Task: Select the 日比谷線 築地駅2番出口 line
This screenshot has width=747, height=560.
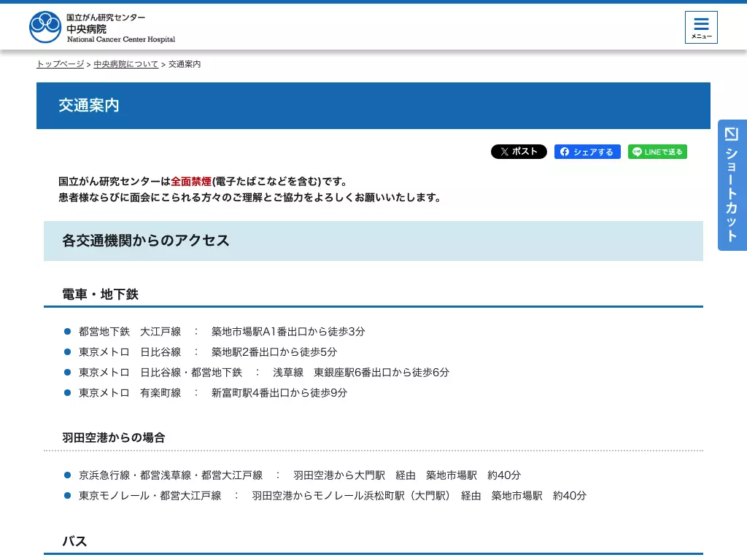Action: click(208, 352)
